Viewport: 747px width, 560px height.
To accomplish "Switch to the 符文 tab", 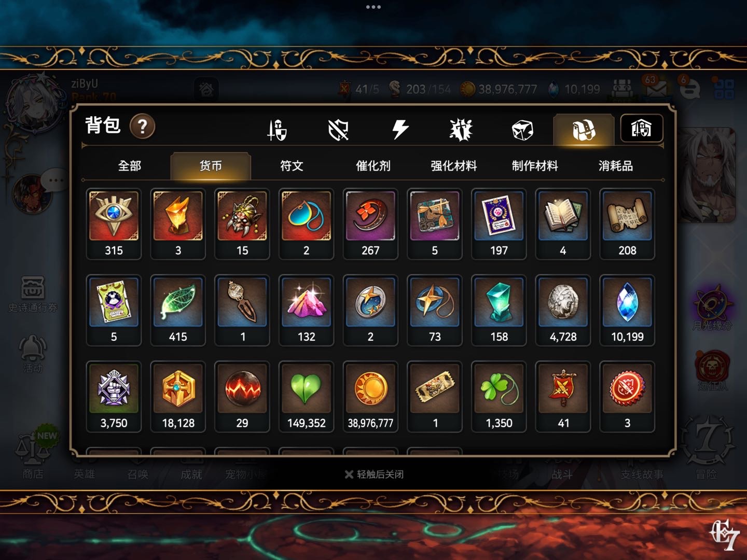I will (292, 166).
